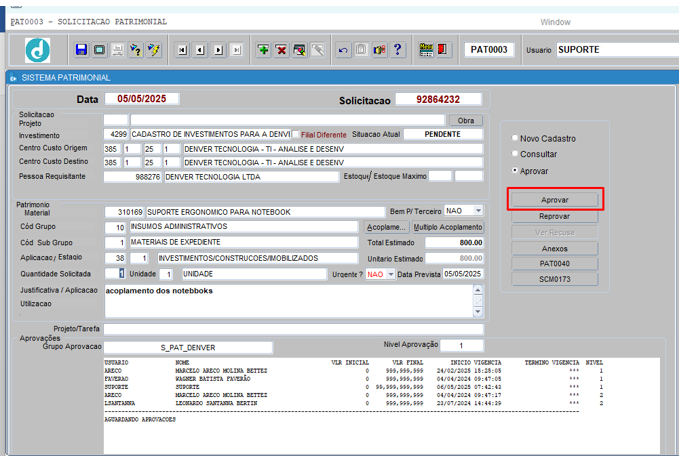684x459 pixels.
Task: Select the Consultar radio option
Action: point(515,154)
